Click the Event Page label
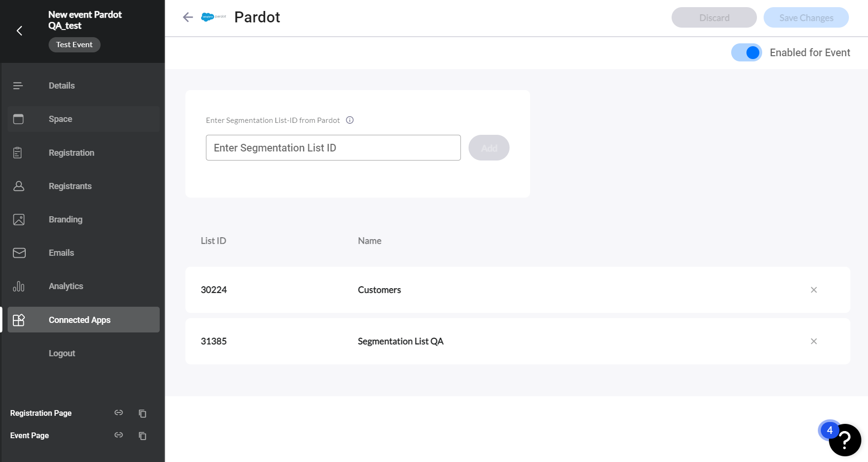The image size is (868, 462). click(x=30, y=435)
